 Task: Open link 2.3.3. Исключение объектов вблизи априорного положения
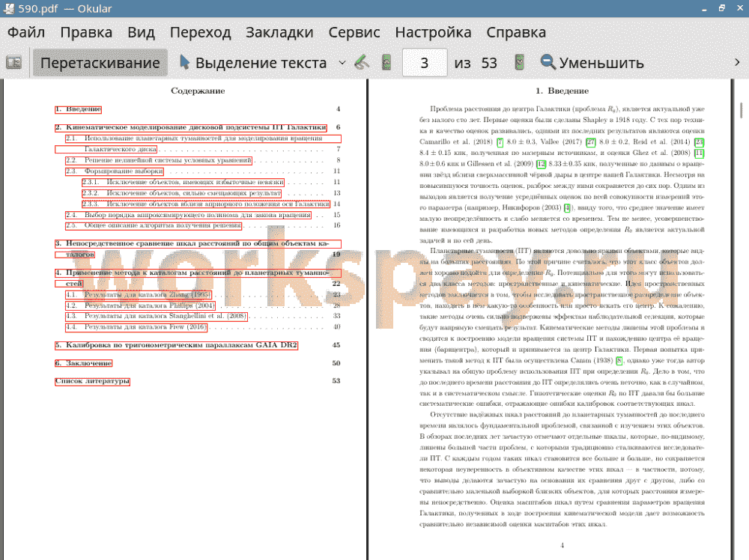point(206,204)
